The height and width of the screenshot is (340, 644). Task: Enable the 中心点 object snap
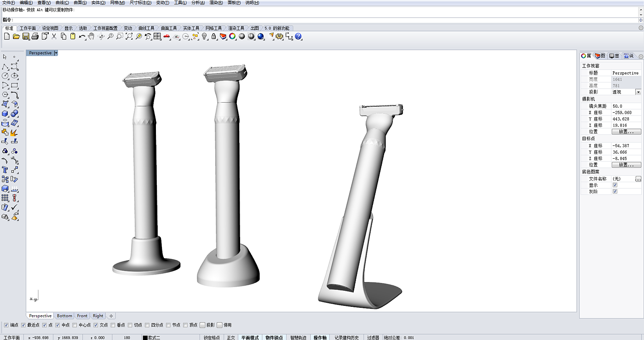point(75,325)
